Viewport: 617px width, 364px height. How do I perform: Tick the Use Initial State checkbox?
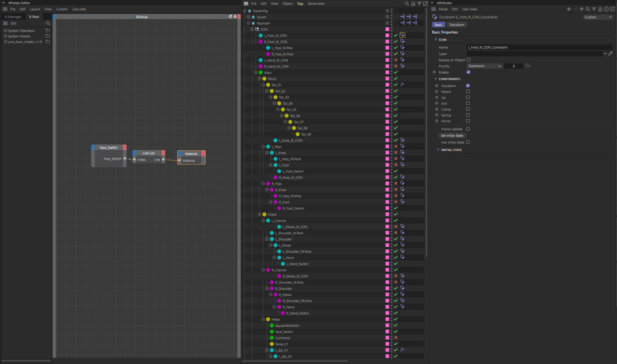(468, 142)
